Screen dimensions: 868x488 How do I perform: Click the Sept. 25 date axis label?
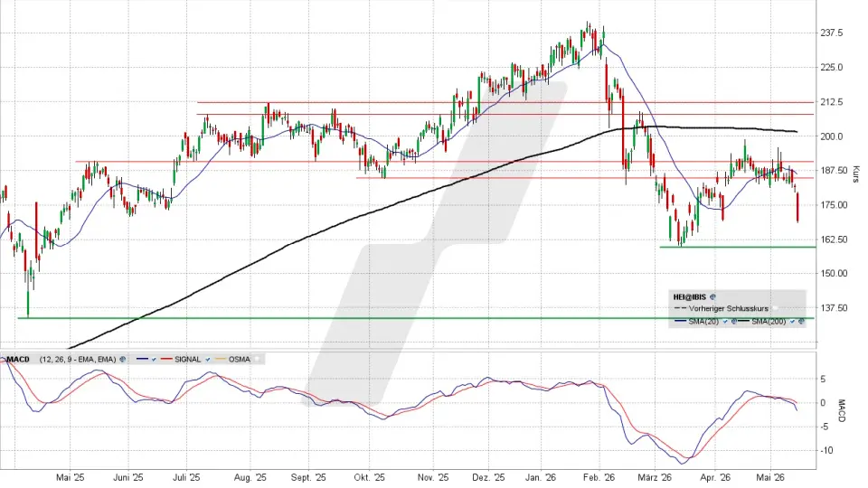[308, 477]
